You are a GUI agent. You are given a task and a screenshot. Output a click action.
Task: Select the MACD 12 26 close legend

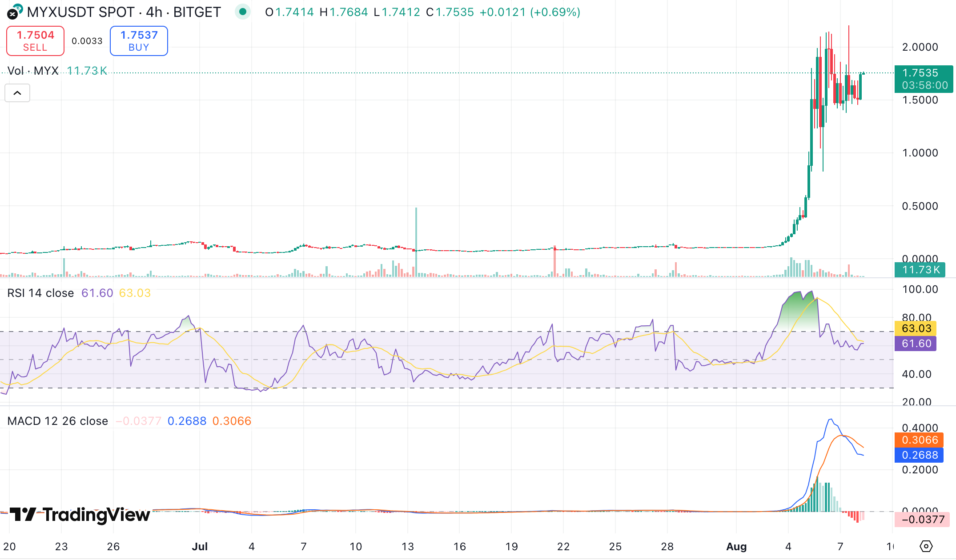[57, 421]
